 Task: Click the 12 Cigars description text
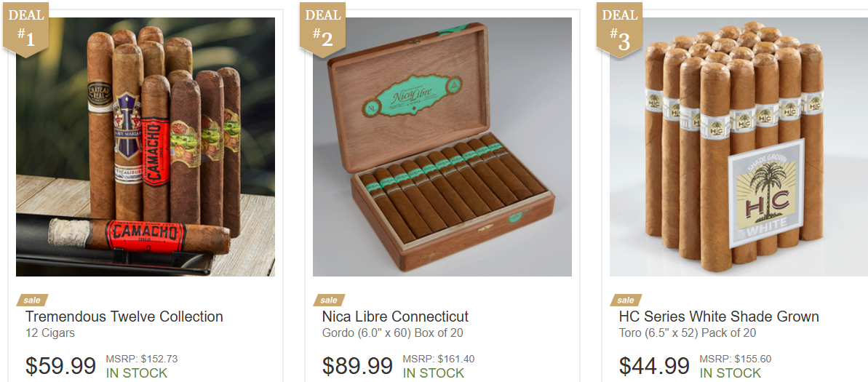pyautogui.click(x=49, y=333)
